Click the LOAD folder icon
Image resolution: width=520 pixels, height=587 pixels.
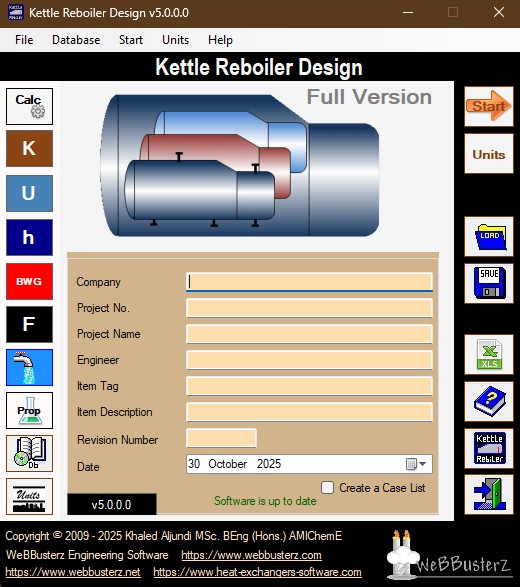click(x=489, y=237)
